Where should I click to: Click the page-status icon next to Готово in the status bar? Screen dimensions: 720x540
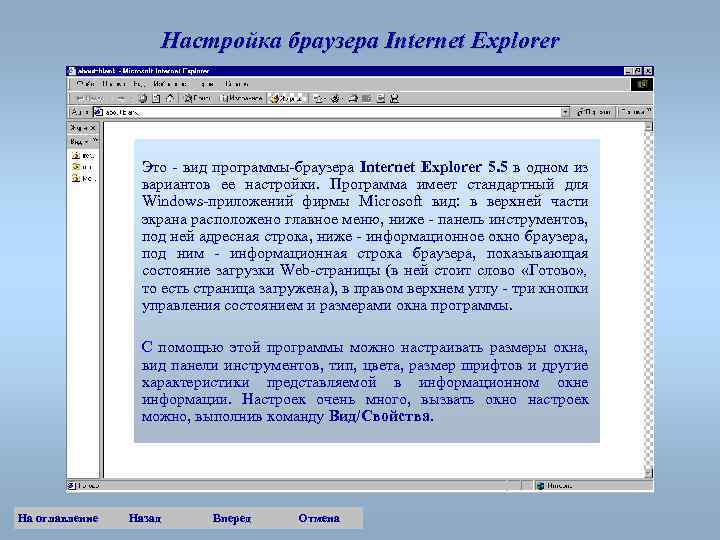71,485
